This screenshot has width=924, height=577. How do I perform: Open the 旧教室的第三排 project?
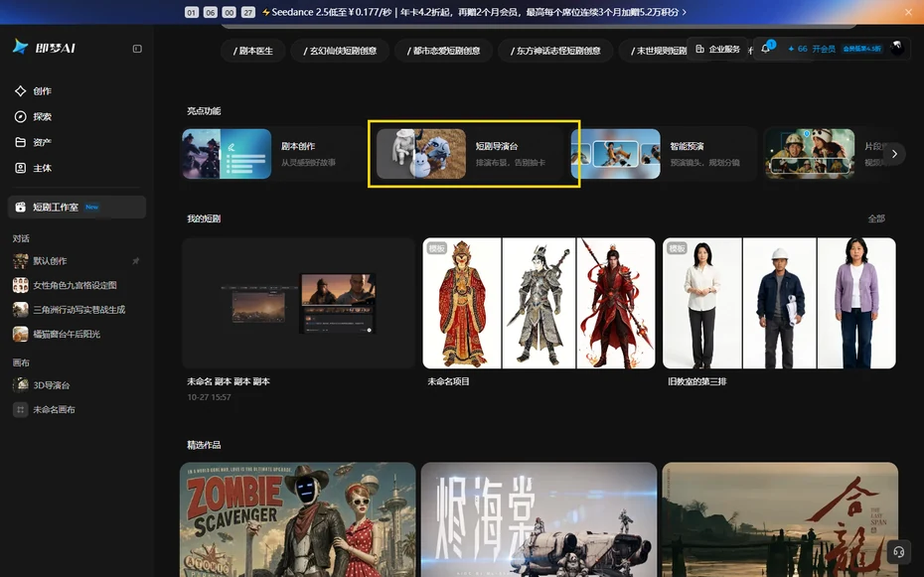pos(779,303)
